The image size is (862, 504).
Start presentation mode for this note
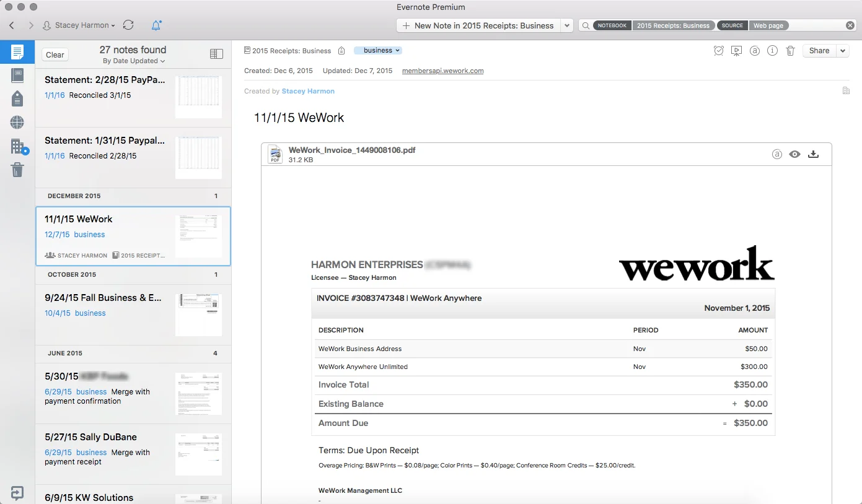click(x=736, y=51)
